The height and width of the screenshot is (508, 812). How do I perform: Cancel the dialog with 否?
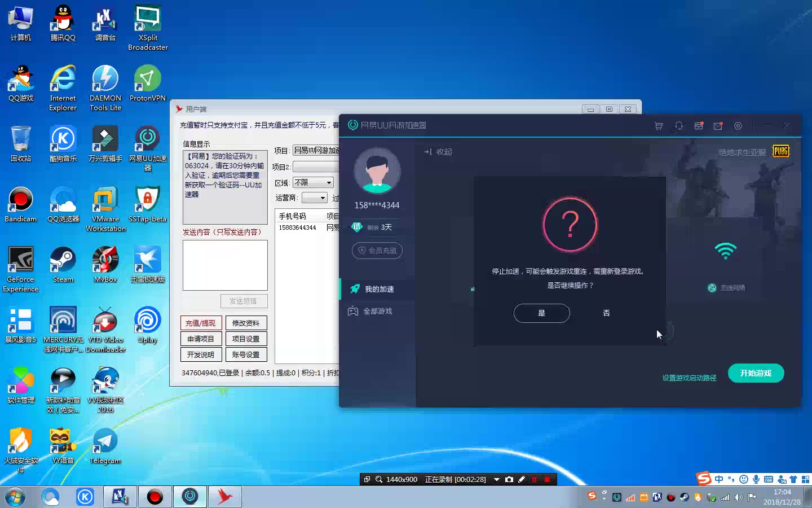click(x=606, y=313)
